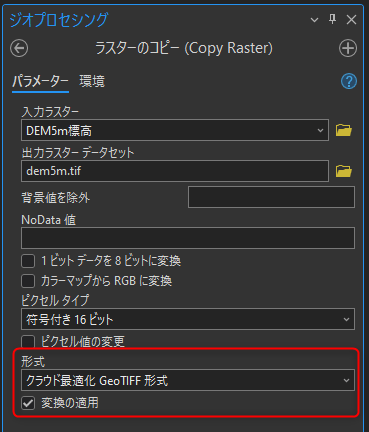Click the ジオプロセシング pane title
The height and width of the screenshot is (432, 369).
pyautogui.click(x=59, y=20)
